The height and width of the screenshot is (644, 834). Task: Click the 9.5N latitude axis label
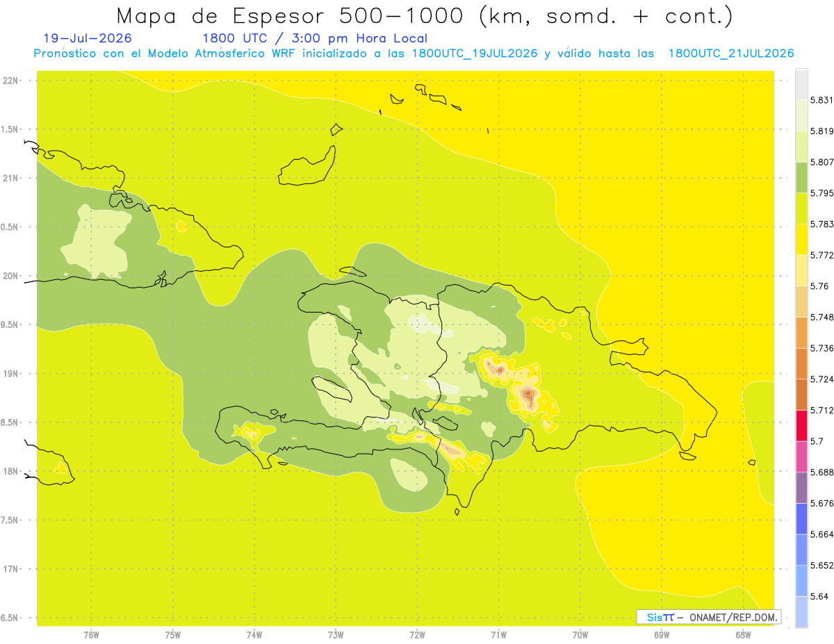(10, 324)
